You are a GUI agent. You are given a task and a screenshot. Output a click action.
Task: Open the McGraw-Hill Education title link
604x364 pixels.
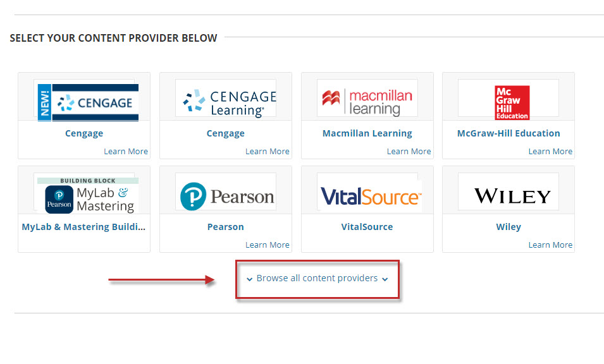508,133
